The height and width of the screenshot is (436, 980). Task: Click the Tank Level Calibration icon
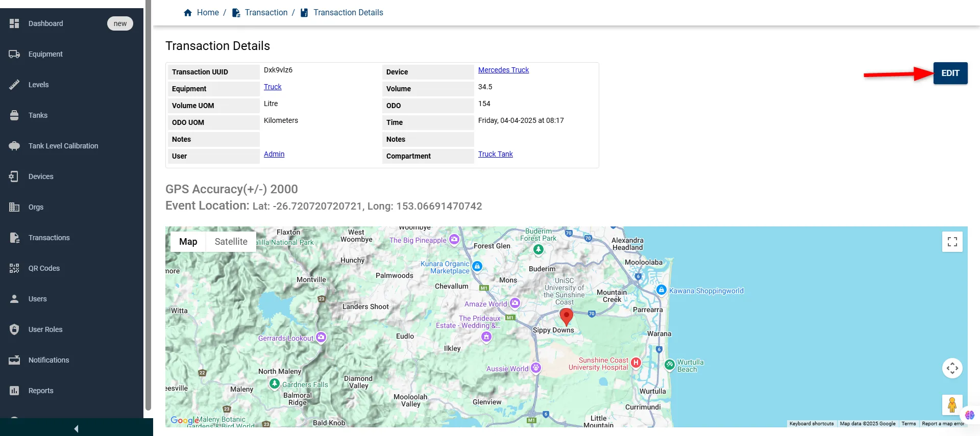[x=14, y=146]
